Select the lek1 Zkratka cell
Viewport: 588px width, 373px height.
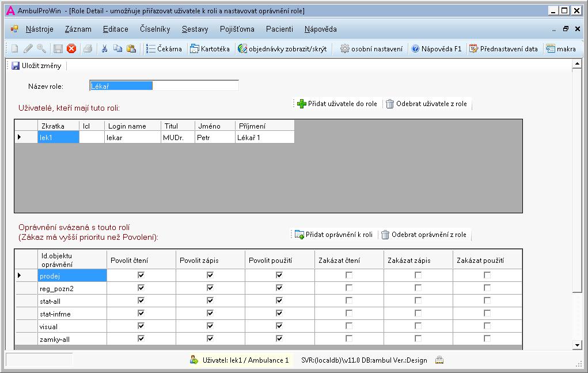tap(59, 137)
